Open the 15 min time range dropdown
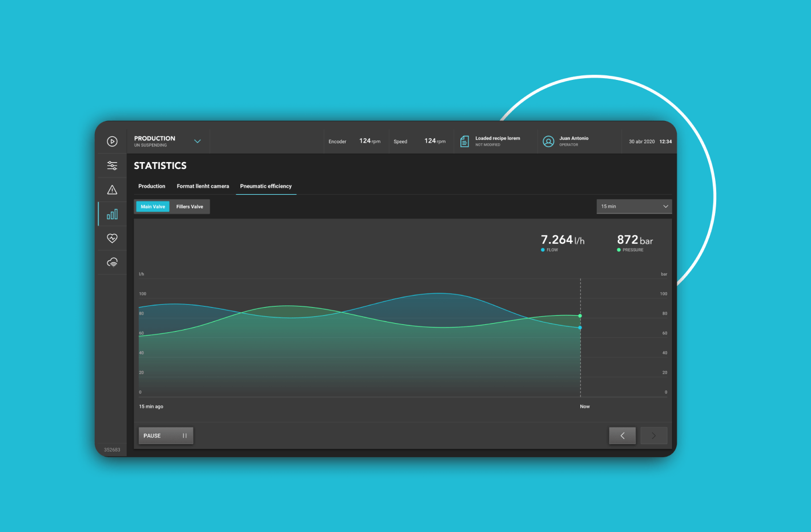This screenshot has width=811, height=532. tap(634, 206)
